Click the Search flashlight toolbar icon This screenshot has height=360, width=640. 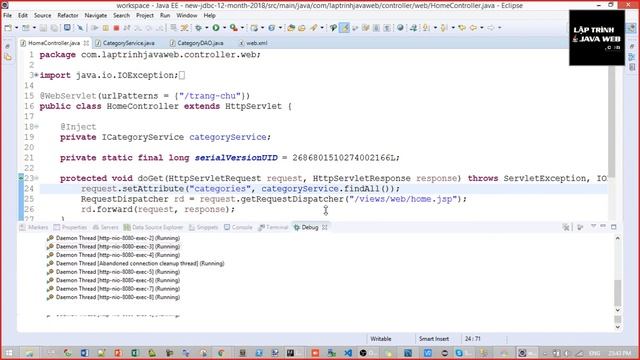point(313,28)
